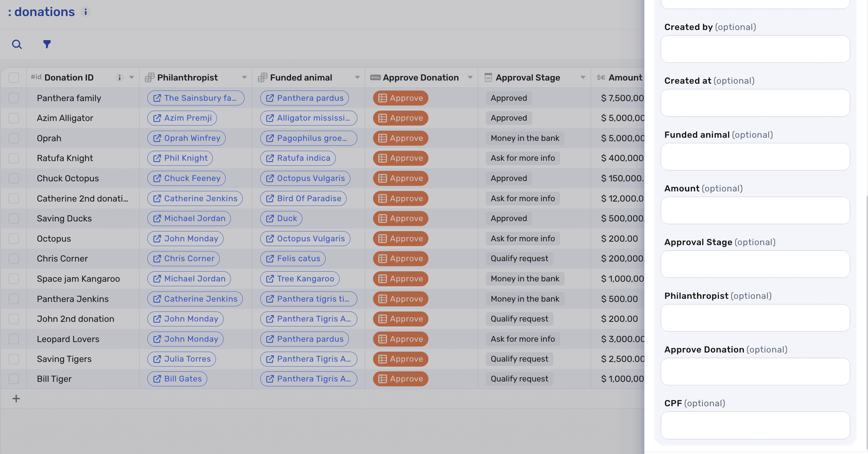Click info icon next to donations title
868x454 pixels.
click(x=85, y=12)
